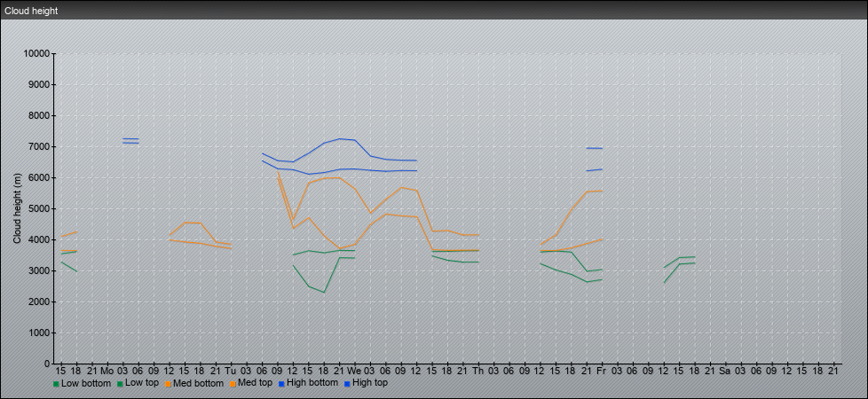868x399 pixels.
Task: Click the 6000 y-axis label
Action: 39,177
